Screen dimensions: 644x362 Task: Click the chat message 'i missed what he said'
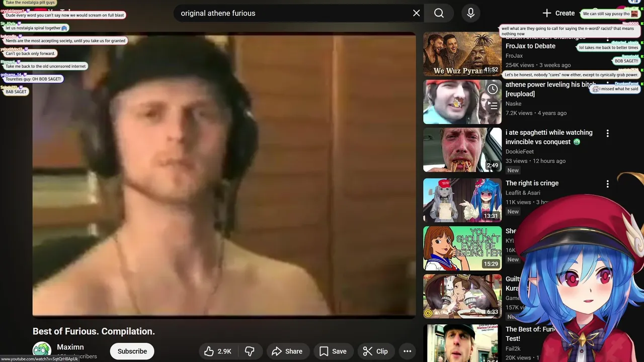coord(615,89)
